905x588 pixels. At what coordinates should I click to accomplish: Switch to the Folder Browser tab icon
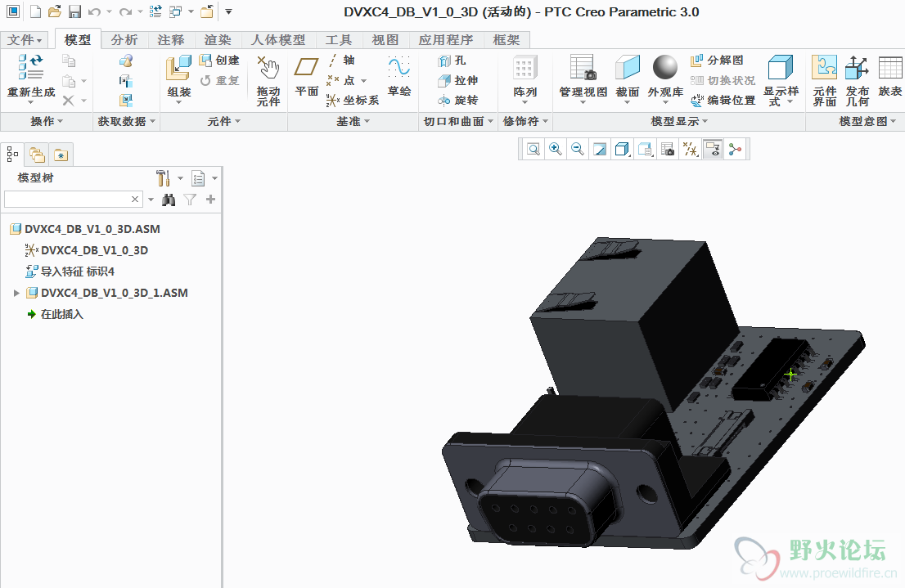tap(38, 155)
